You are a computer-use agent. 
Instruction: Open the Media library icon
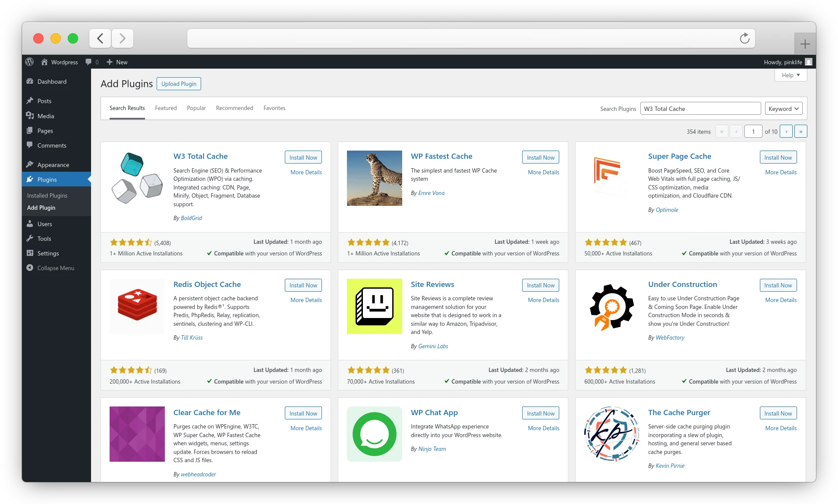click(30, 116)
